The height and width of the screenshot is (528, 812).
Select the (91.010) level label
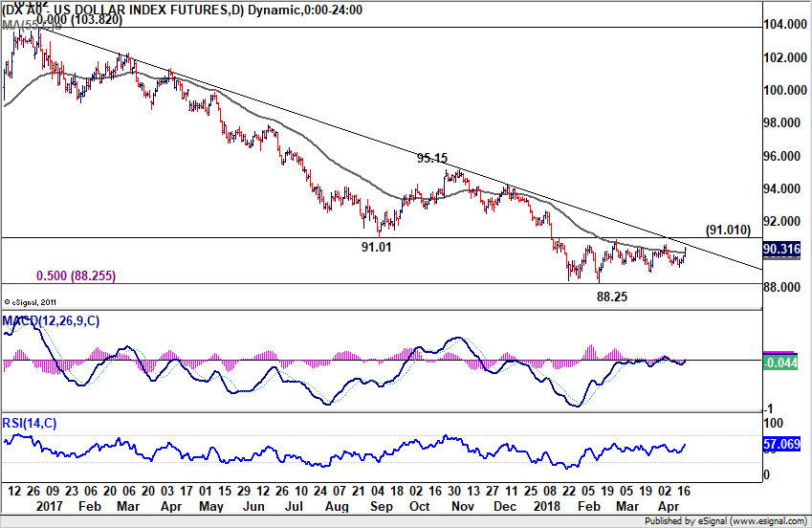pos(728,230)
